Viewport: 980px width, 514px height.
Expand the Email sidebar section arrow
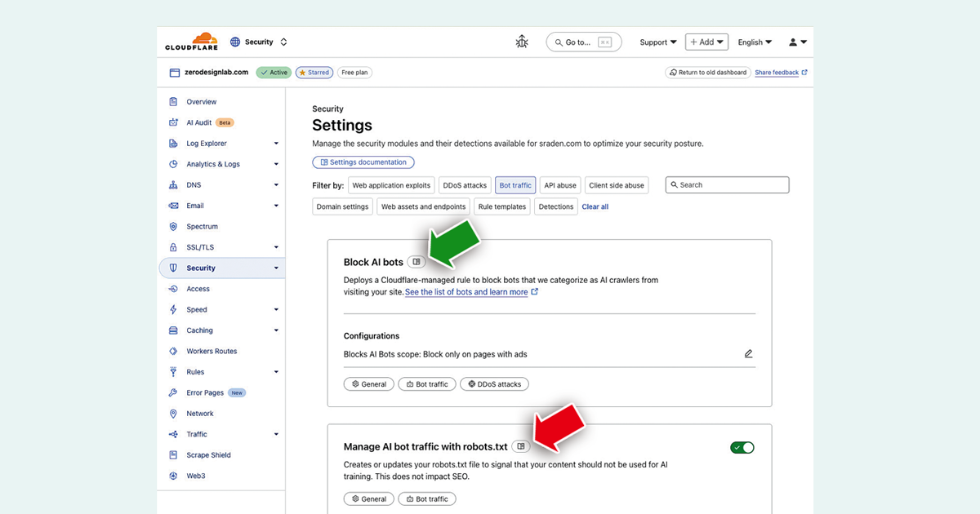click(276, 206)
